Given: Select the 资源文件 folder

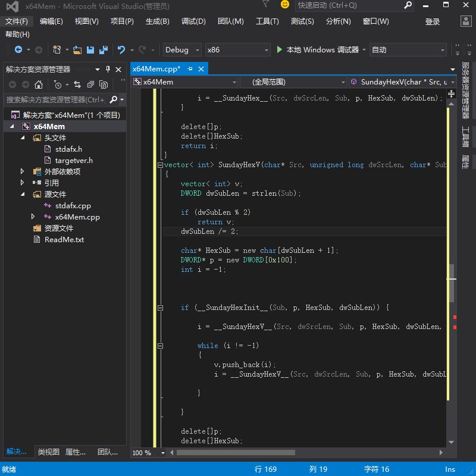Looking at the screenshot, I should click(x=58, y=228).
